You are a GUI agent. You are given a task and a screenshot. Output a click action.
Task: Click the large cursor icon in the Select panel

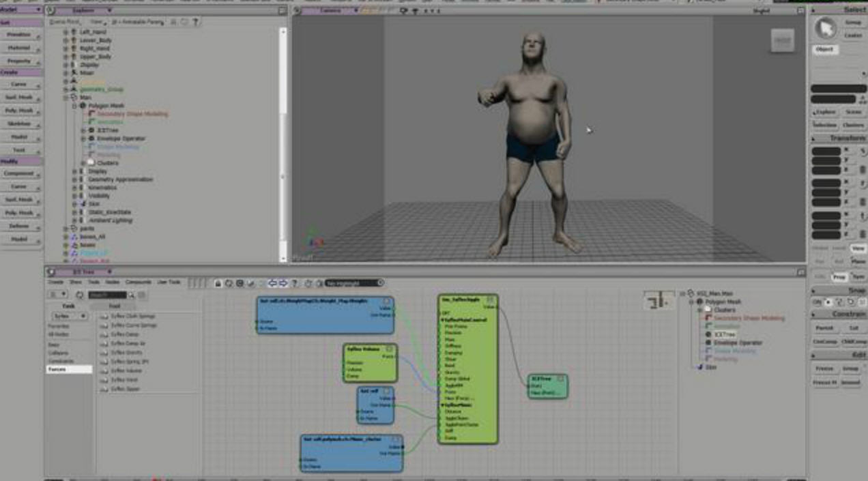(826, 27)
